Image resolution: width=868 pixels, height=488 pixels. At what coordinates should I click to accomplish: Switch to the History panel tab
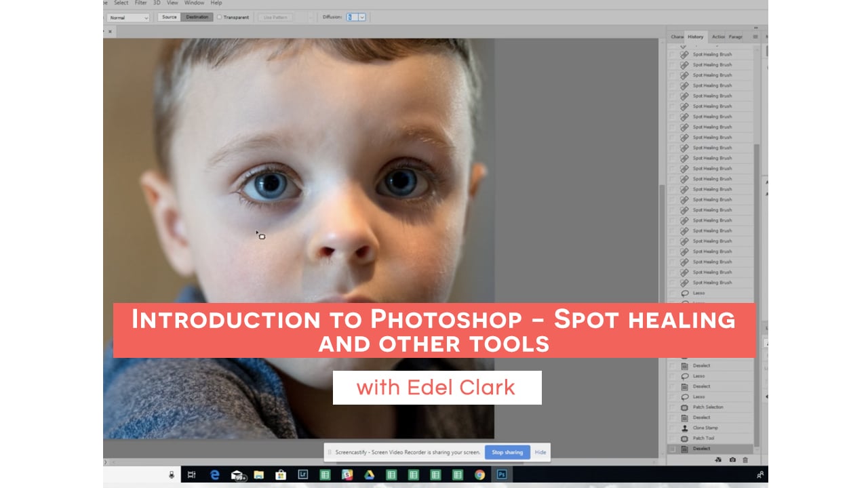(x=695, y=37)
